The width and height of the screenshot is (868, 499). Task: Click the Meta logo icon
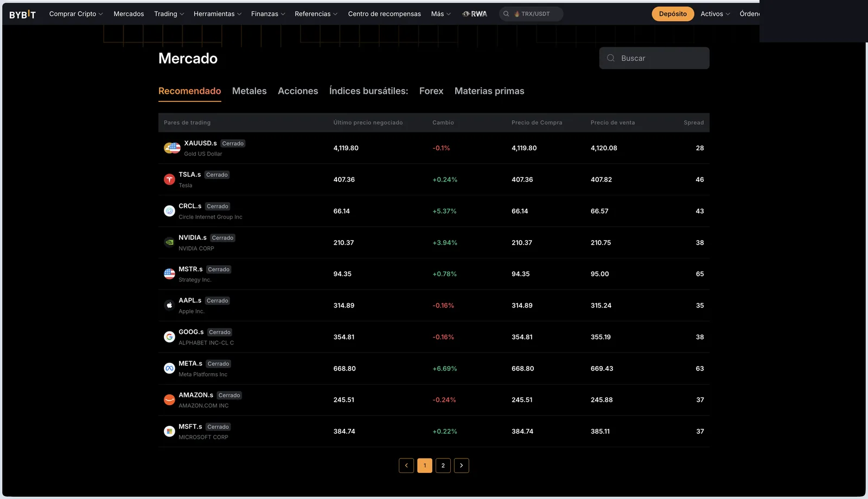coord(169,368)
